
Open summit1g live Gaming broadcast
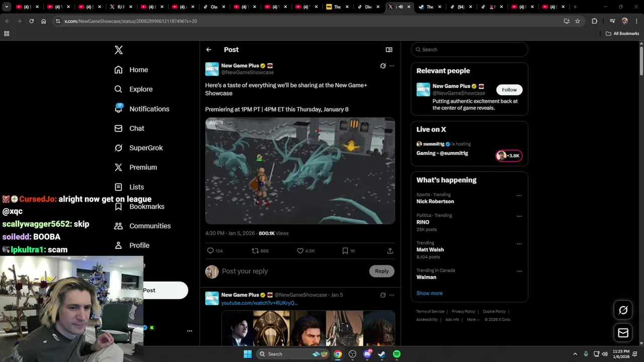pyautogui.click(x=442, y=153)
